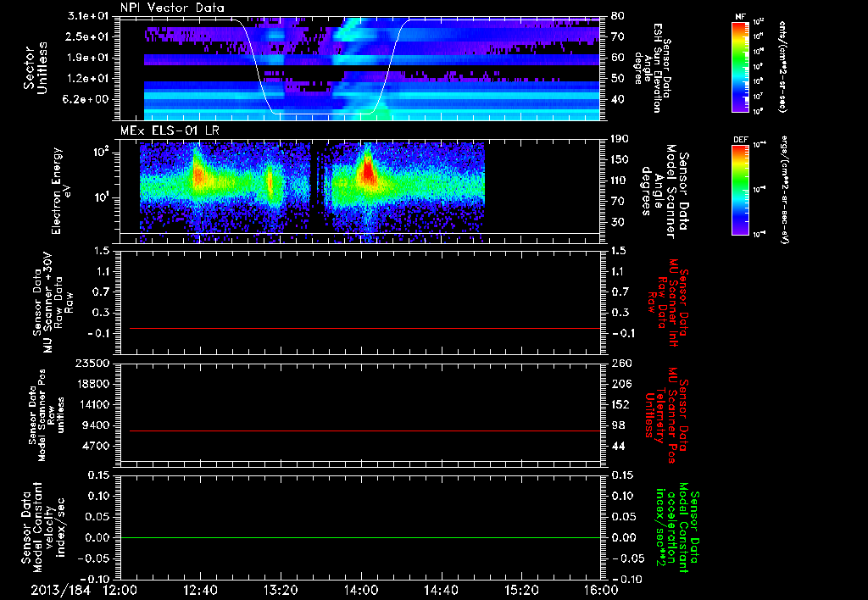
Task: Click the "18800" scanner position tick label
Action: 92,384
